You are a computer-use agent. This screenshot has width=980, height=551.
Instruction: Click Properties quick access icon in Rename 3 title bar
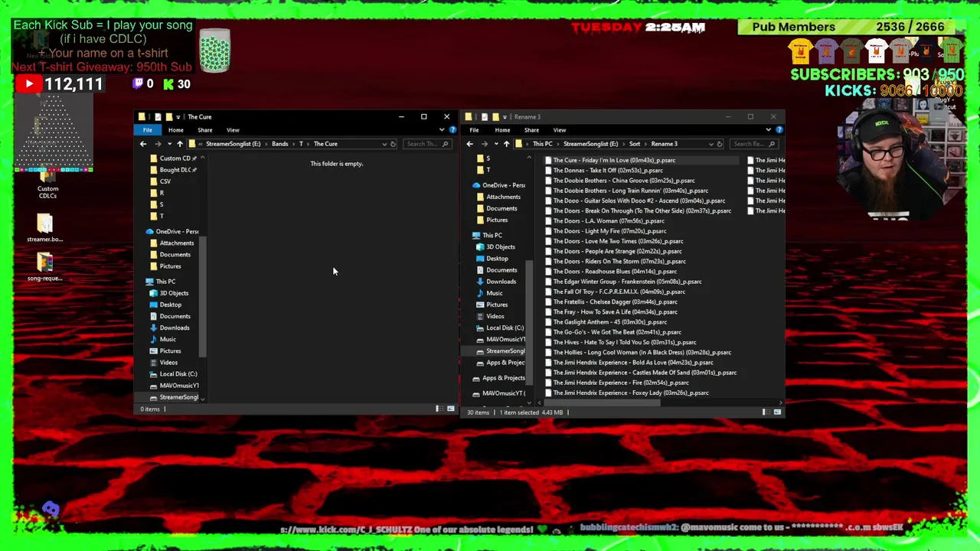[485, 117]
